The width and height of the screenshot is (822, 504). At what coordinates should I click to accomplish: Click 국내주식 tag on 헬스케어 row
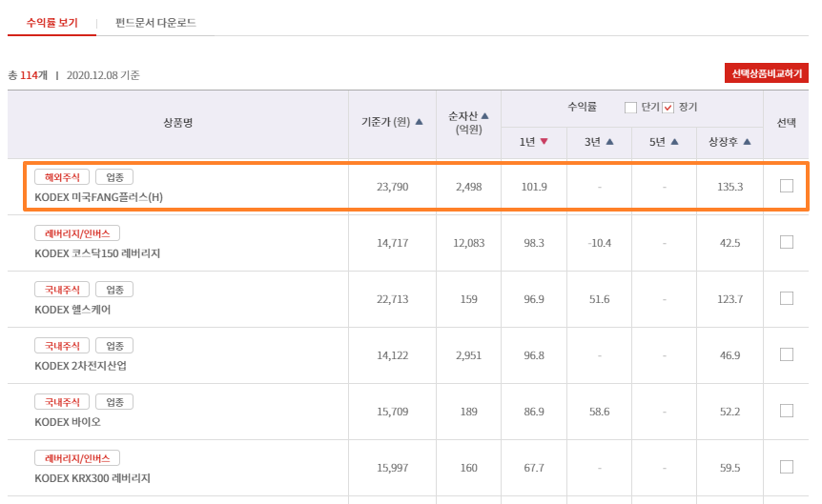coord(62,290)
